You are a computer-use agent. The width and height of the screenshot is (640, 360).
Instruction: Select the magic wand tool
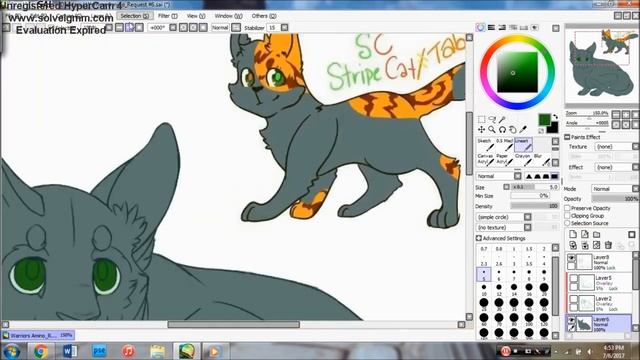(502, 119)
